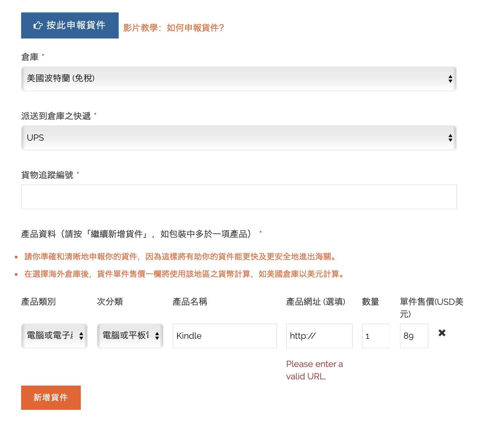Open the 產品類別 category dropdown
This screenshot has width=504, height=421.
[54, 336]
